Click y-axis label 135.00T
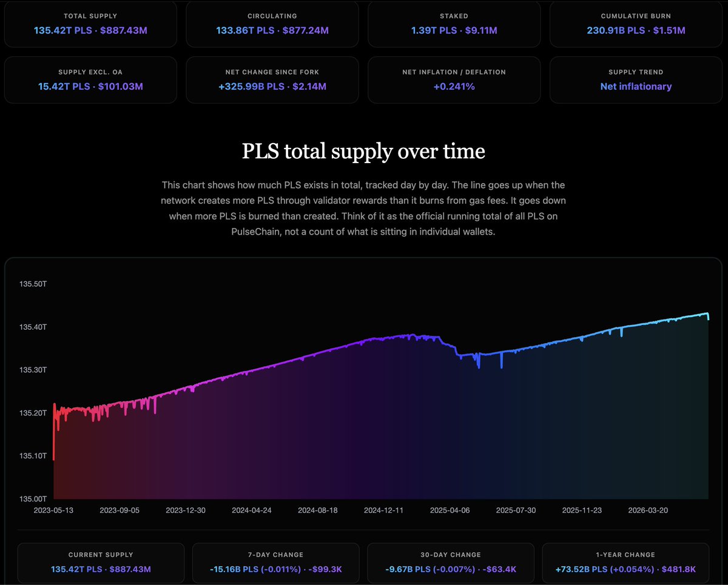The image size is (728, 585). (x=33, y=499)
